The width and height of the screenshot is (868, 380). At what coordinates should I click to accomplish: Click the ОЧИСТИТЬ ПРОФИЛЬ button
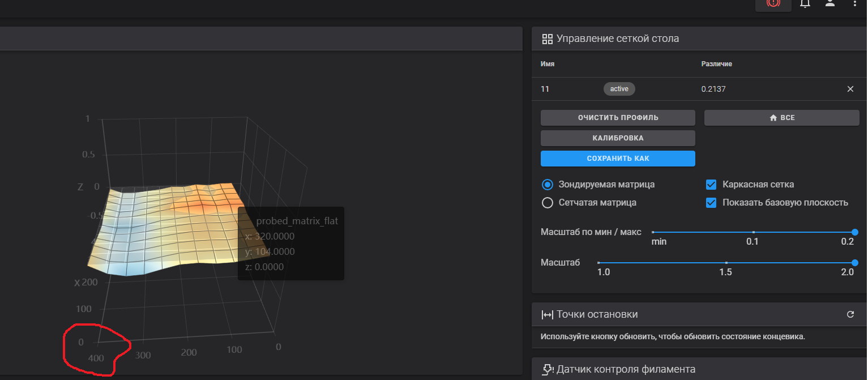(x=618, y=118)
